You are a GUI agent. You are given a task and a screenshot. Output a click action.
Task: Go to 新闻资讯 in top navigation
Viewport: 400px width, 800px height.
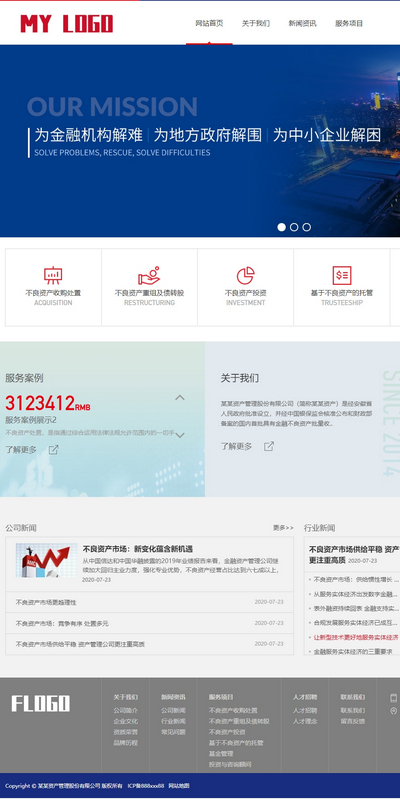tap(302, 23)
